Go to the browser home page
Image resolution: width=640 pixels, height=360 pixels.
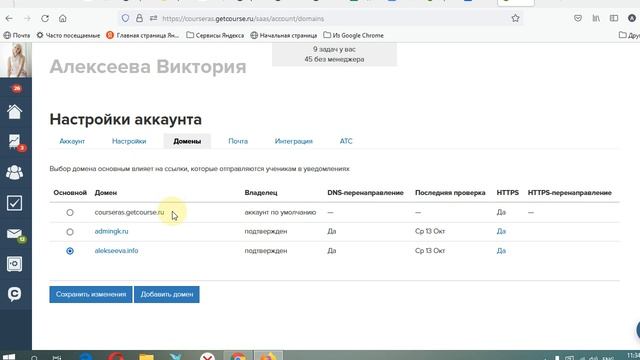tap(62, 18)
